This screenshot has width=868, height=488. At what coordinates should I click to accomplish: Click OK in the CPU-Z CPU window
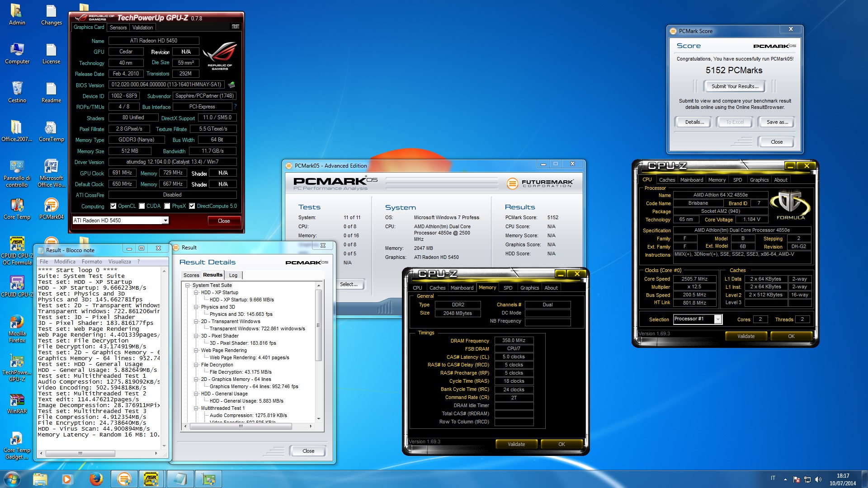point(791,336)
